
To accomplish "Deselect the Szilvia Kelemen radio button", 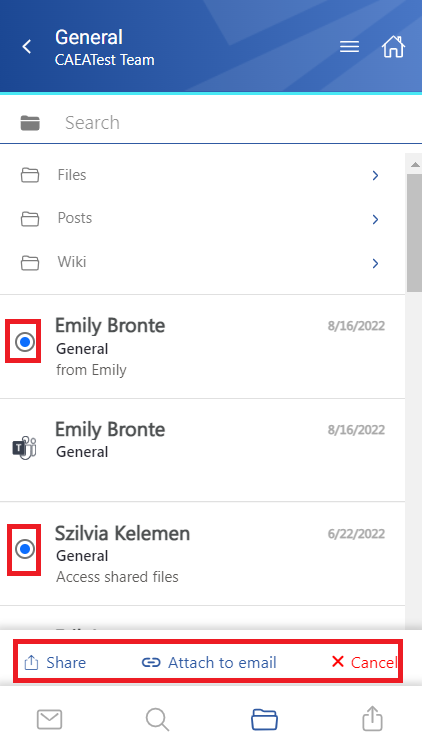I will click(x=25, y=549).
